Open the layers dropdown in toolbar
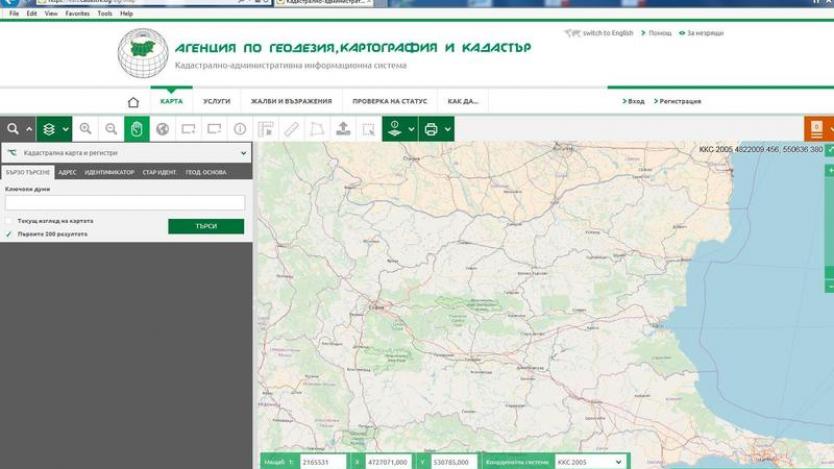The width and height of the screenshot is (834, 469). click(54, 129)
